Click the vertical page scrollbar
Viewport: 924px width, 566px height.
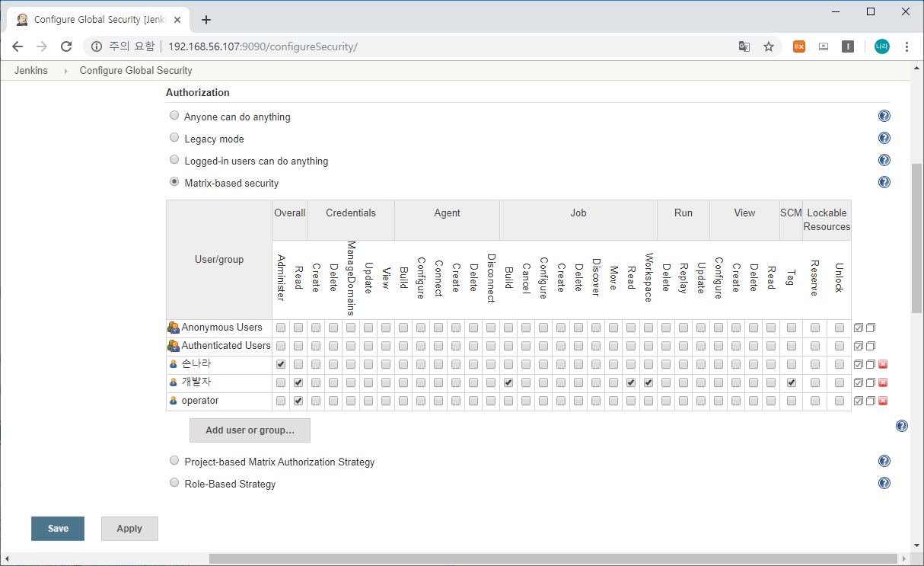click(x=916, y=237)
